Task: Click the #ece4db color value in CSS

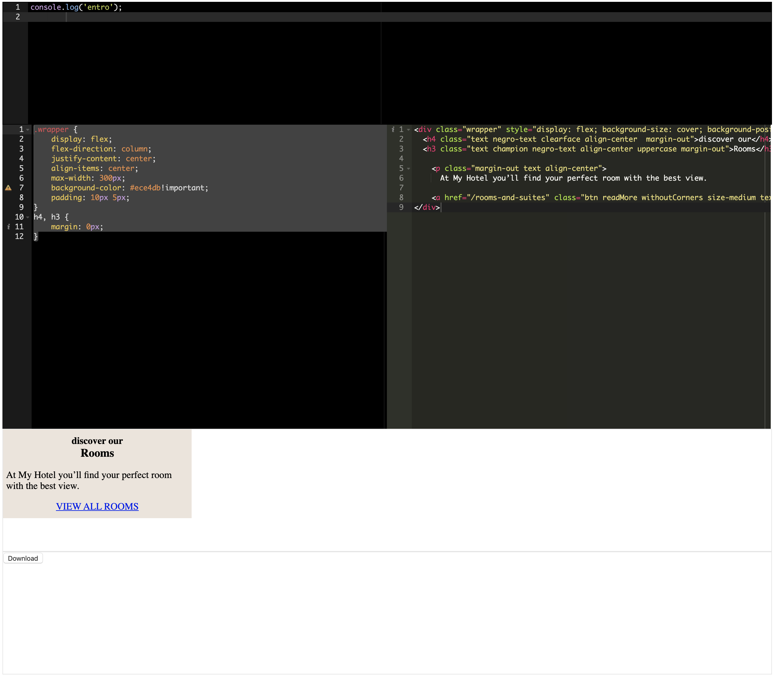Action: pos(145,188)
